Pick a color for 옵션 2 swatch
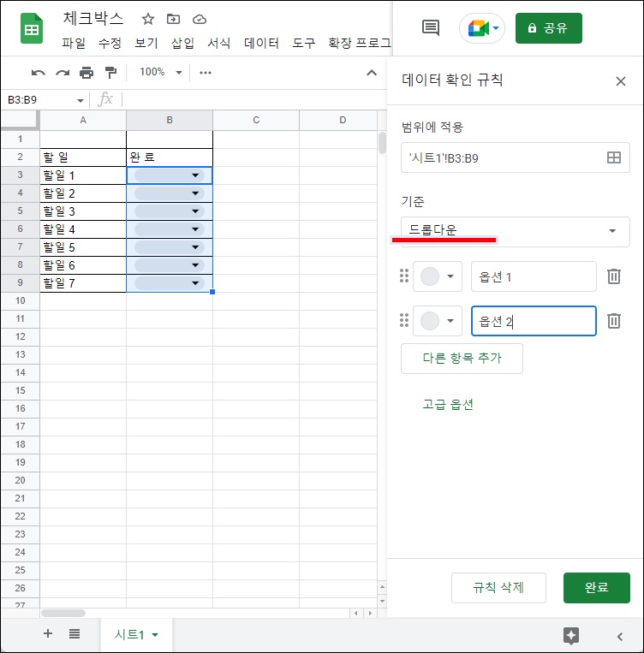 [x=438, y=321]
